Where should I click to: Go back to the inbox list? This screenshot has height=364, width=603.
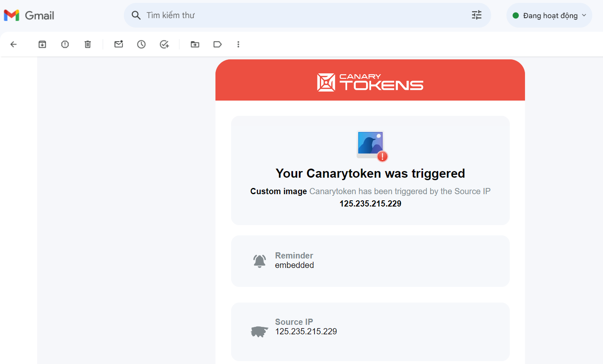point(13,44)
